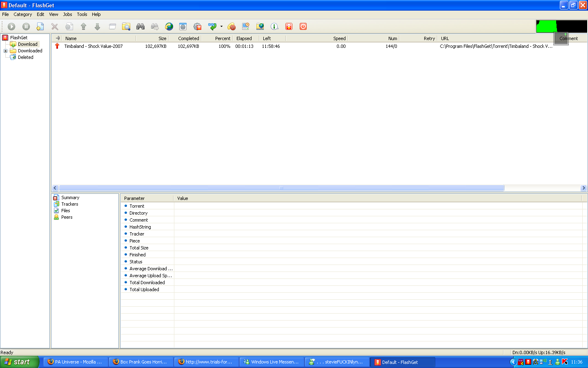Click the Pause download toolbar icon
Screen dimensions: 588x368
tap(26, 27)
